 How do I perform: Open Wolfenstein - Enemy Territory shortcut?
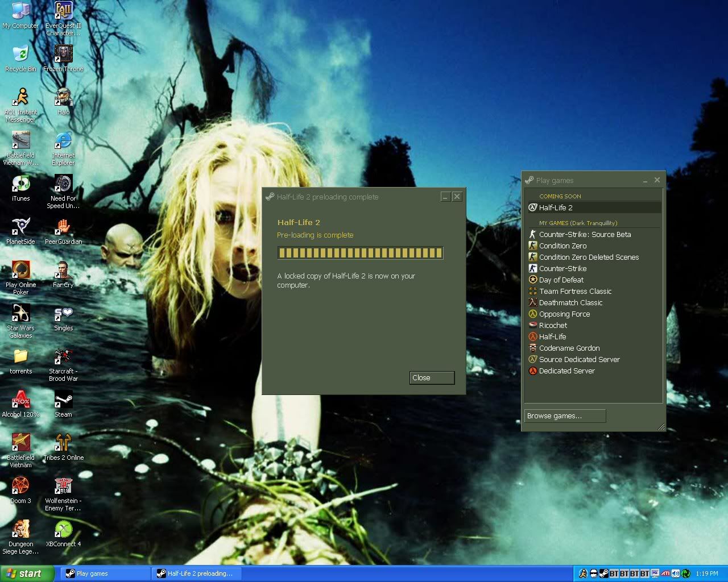[63, 494]
